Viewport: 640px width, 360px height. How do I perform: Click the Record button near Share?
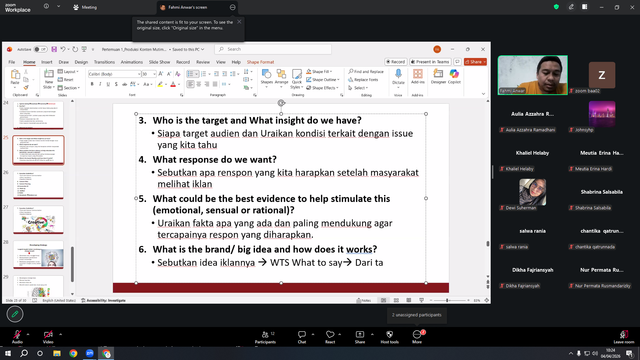pos(396,62)
